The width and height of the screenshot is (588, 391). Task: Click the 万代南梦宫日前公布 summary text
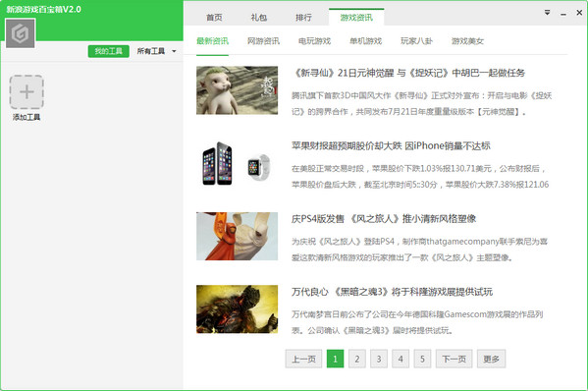[417, 322]
